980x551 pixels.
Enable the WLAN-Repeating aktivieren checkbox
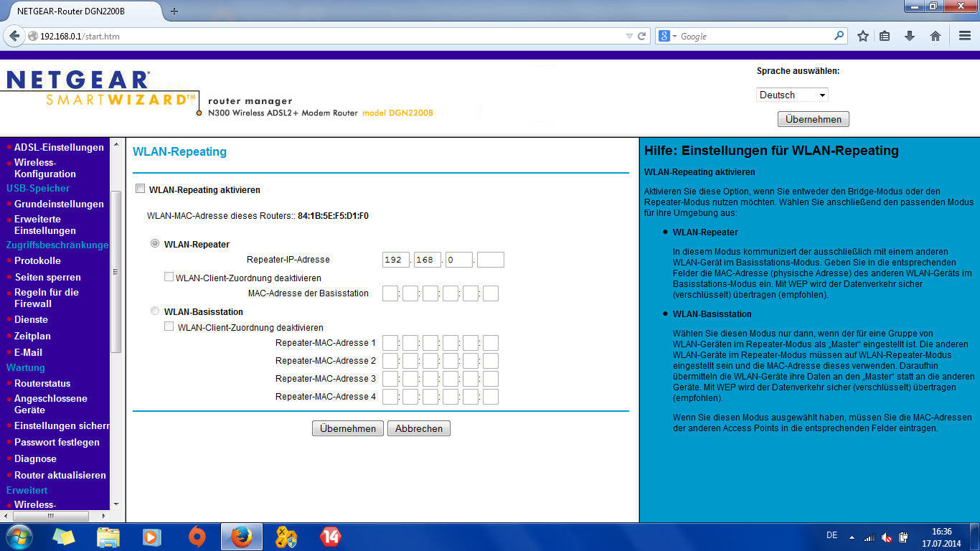140,189
